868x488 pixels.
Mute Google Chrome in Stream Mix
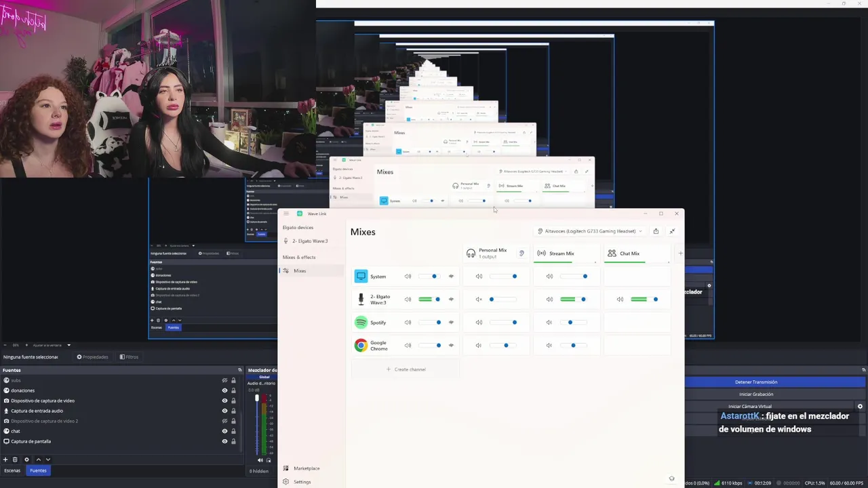tap(549, 346)
